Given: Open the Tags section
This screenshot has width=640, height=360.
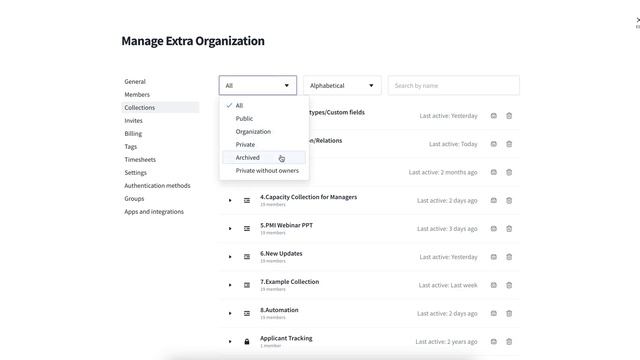Looking at the screenshot, I should pos(131,147).
